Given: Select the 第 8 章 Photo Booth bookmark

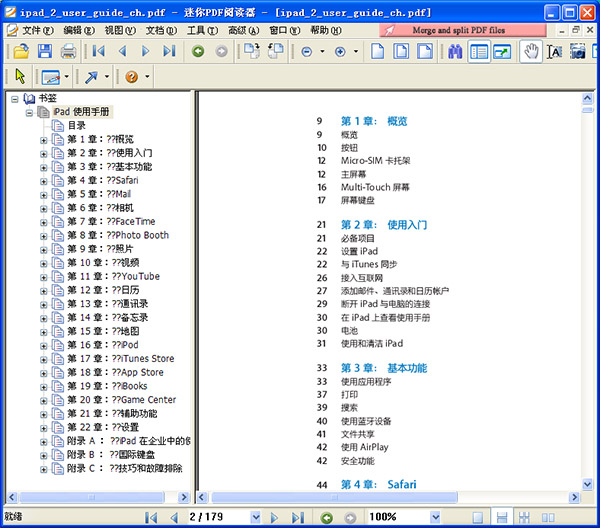Looking at the screenshot, I should tap(118, 235).
